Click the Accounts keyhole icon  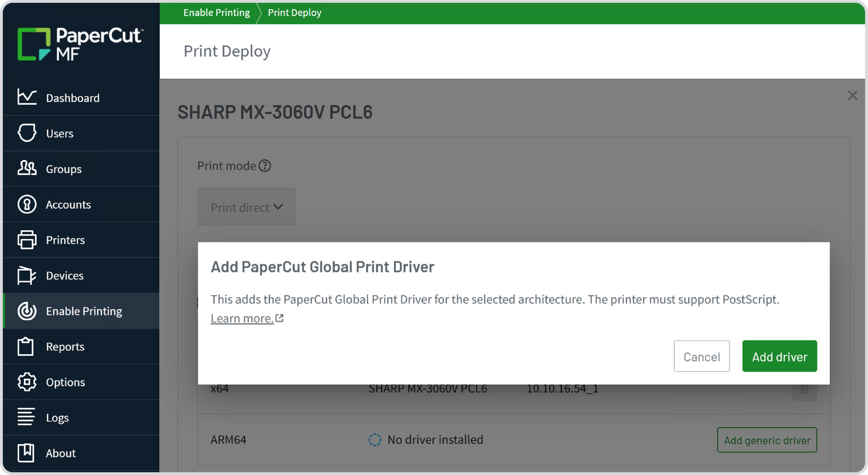coord(27,204)
